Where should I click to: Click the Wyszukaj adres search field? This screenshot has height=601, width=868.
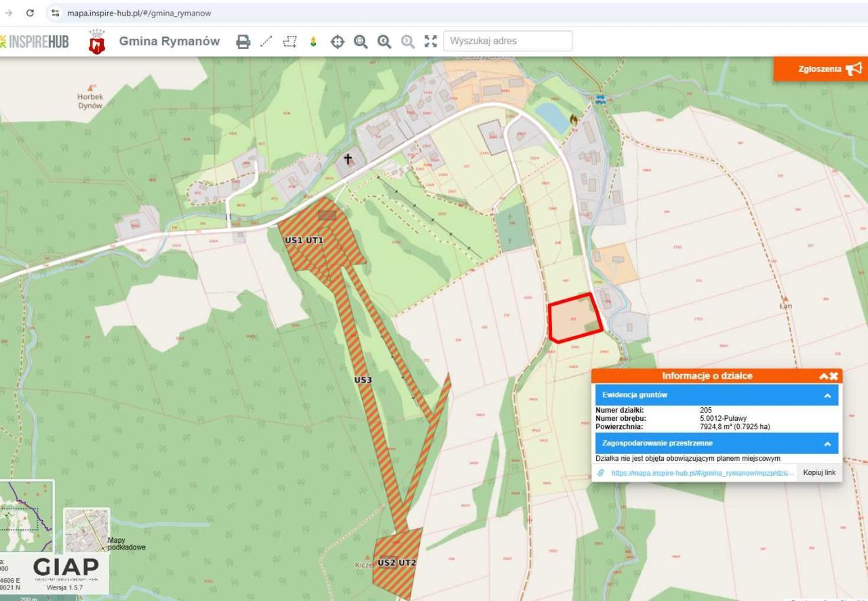point(507,41)
